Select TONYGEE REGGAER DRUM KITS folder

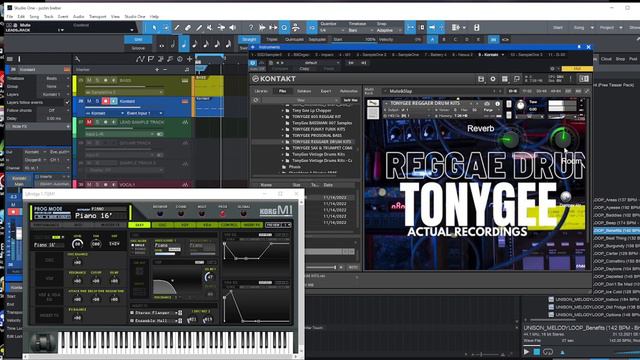322,142
